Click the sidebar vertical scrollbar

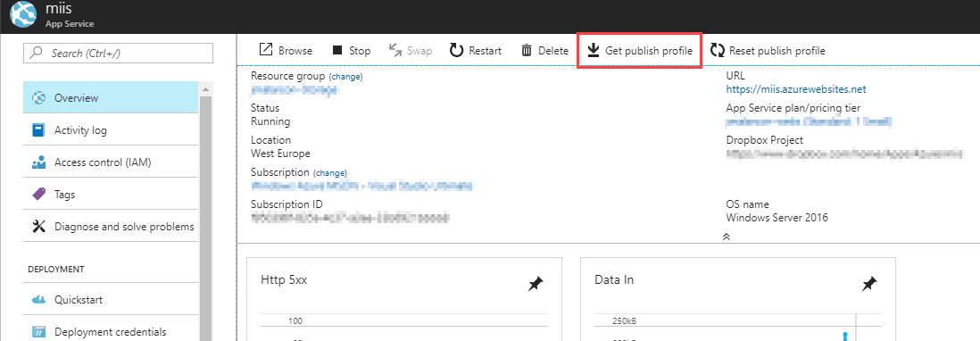pyautogui.click(x=204, y=219)
